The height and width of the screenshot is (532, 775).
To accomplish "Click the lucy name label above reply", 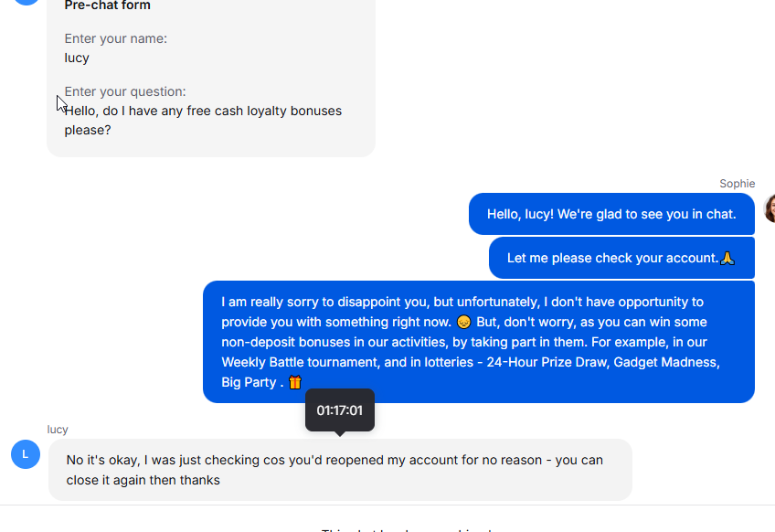I will point(58,429).
